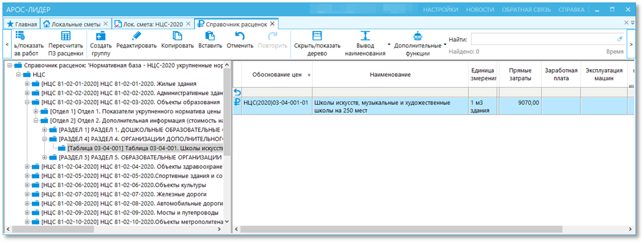Viewport: 644px width, 243px height.
Task: Click the Заработная плата column header
Action: [561, 74]
